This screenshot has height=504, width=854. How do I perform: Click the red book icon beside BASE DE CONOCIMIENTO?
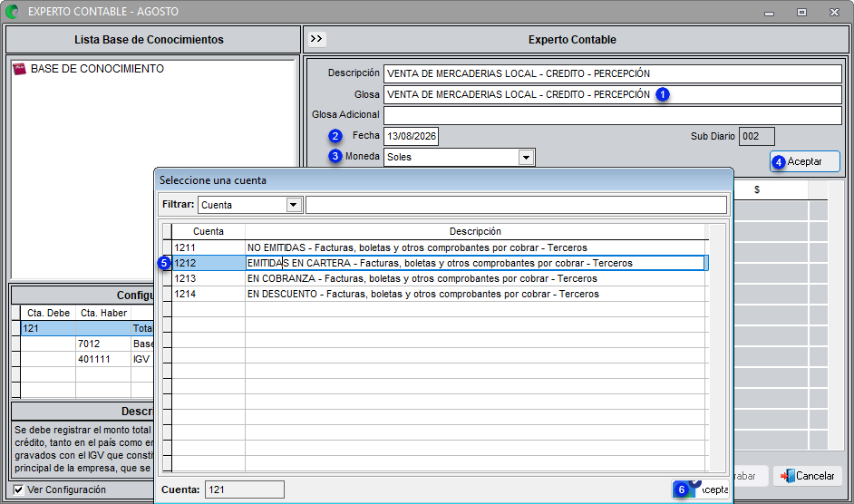(20, 69)
